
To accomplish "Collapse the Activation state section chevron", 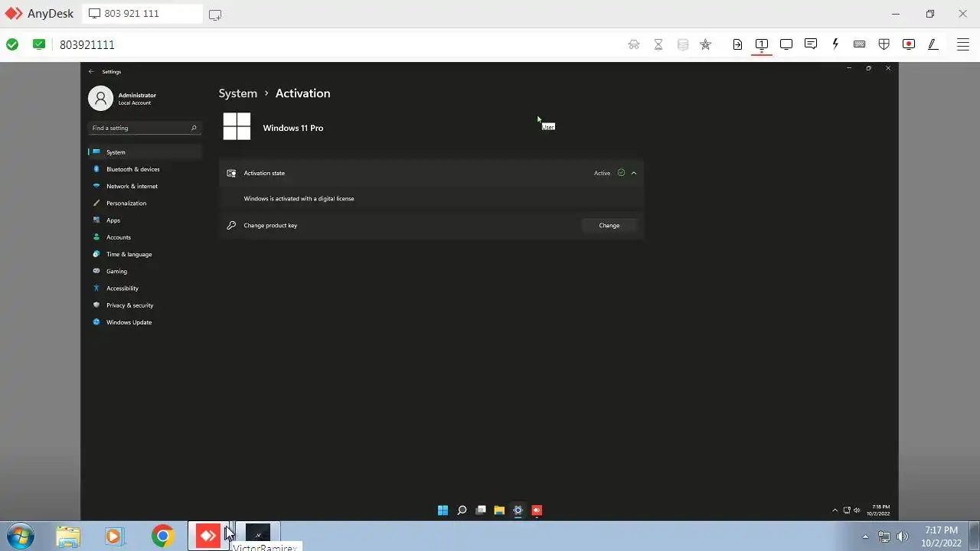I will click(634, 173).
